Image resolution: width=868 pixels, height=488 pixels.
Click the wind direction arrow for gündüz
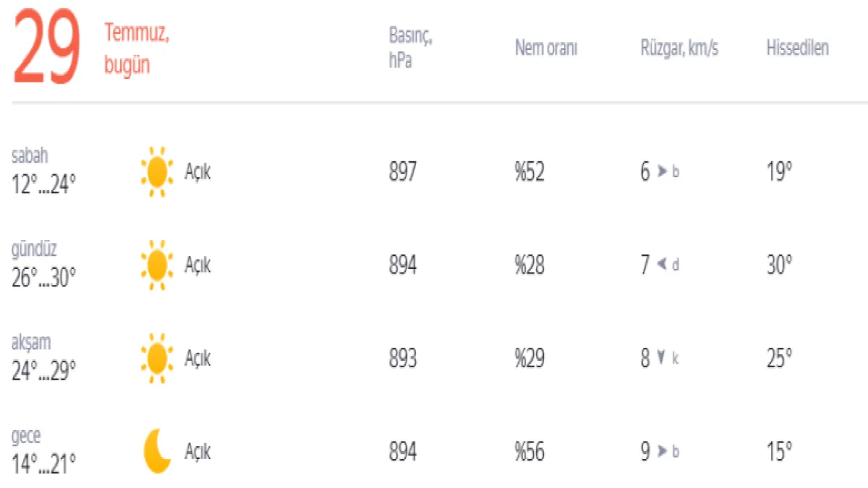click(661, 265)
